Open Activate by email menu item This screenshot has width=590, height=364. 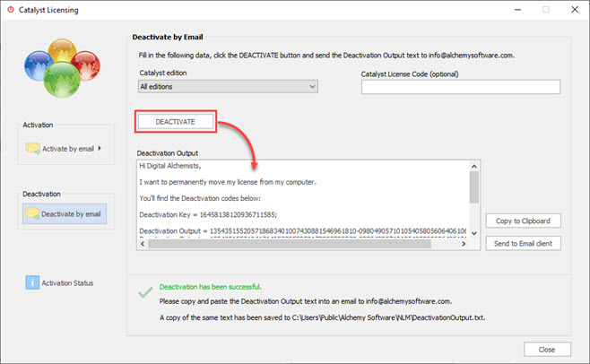[64, 149]
